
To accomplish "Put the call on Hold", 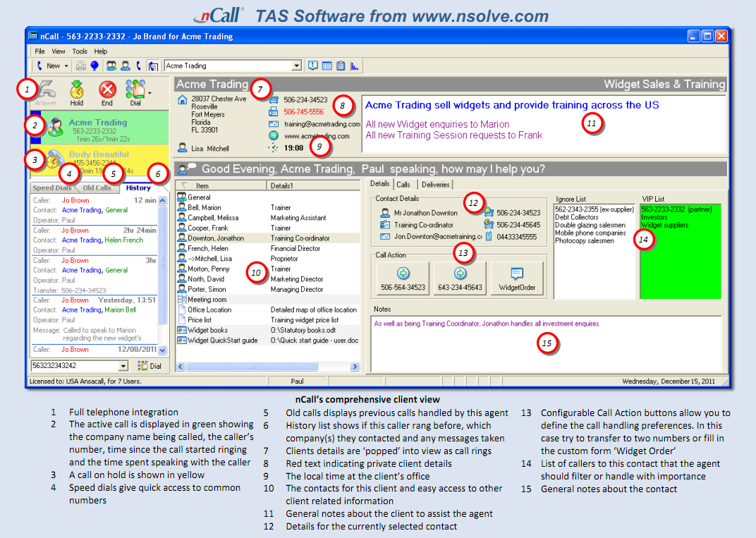I will pos(77,93).
